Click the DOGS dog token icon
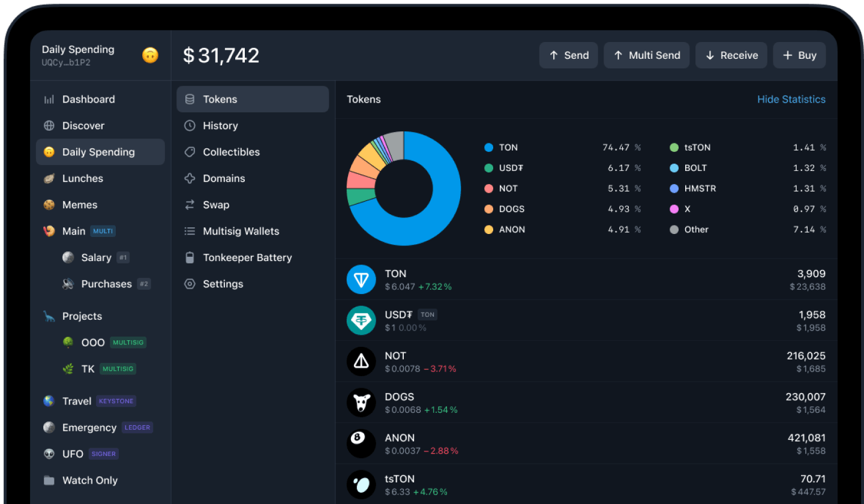This screenshot has width=864, height=504. click(x=361, y=403)
